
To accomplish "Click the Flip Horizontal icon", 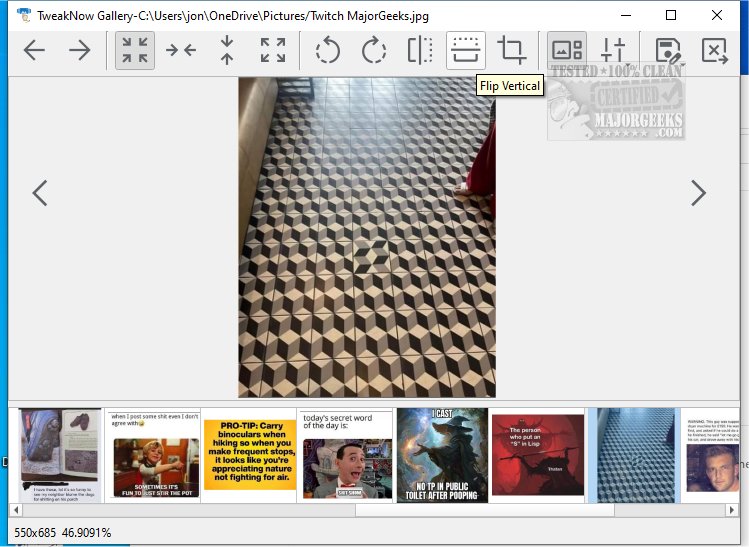I will [420, 51].
